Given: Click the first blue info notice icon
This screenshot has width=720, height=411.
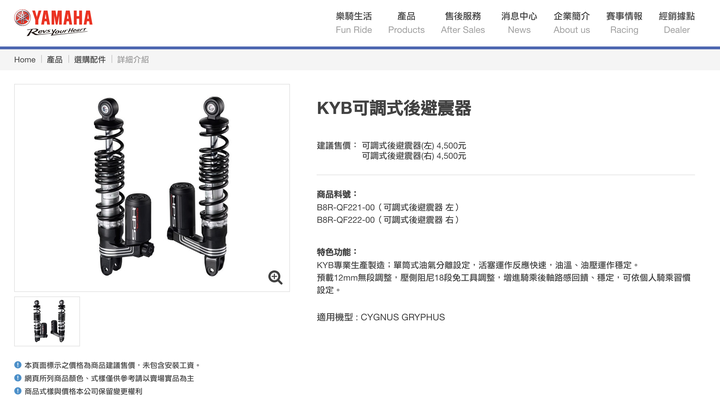Looking at the screenshot, I should click(x=18, y=365).
